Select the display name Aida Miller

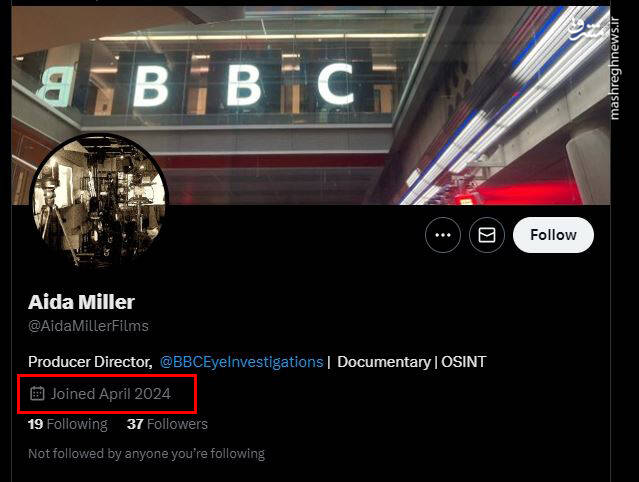81,301
